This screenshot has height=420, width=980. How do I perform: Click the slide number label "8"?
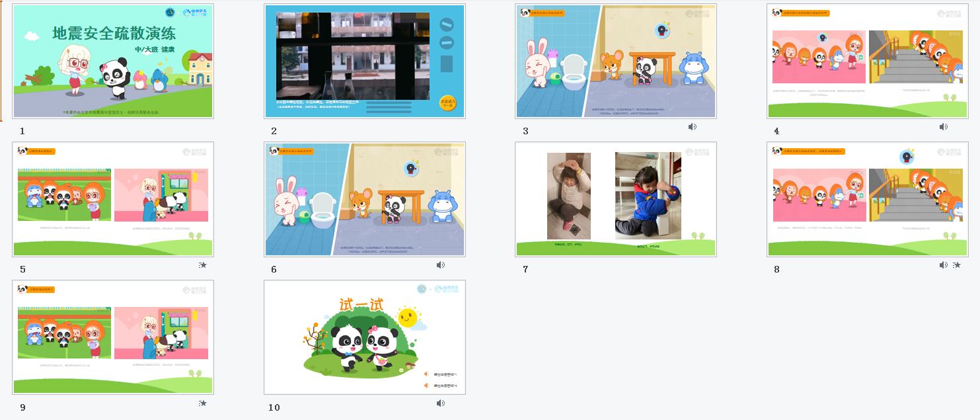click(776, 269)
